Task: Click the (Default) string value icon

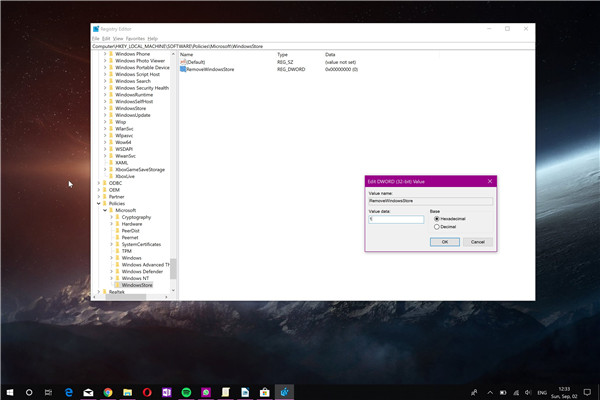Action: (x=183, y=62)
